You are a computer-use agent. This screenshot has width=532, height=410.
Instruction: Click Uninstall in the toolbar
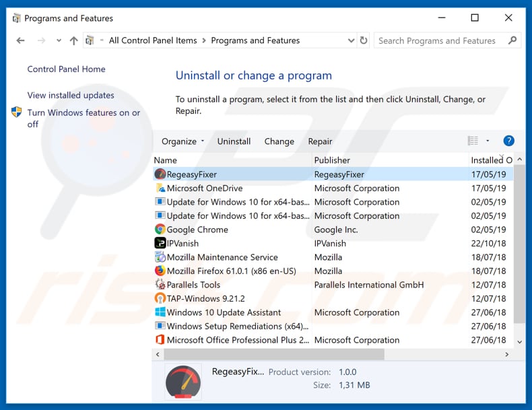coord(234,141)
